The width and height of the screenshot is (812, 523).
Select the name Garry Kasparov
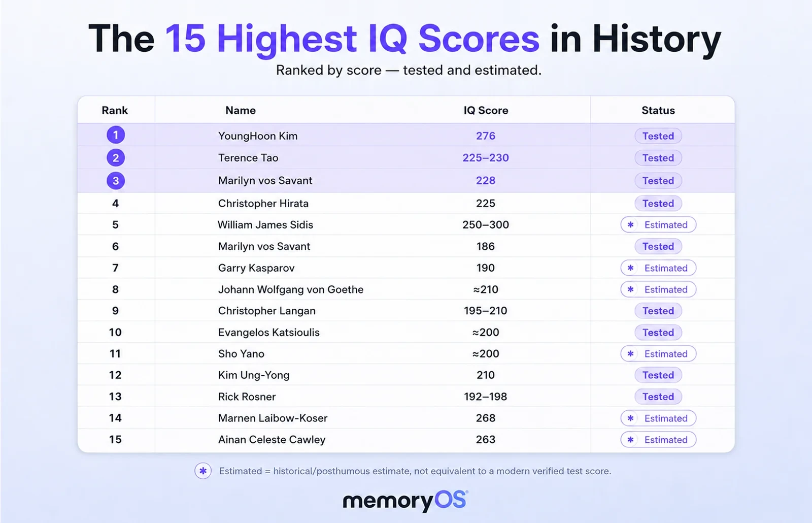(256, 268)
